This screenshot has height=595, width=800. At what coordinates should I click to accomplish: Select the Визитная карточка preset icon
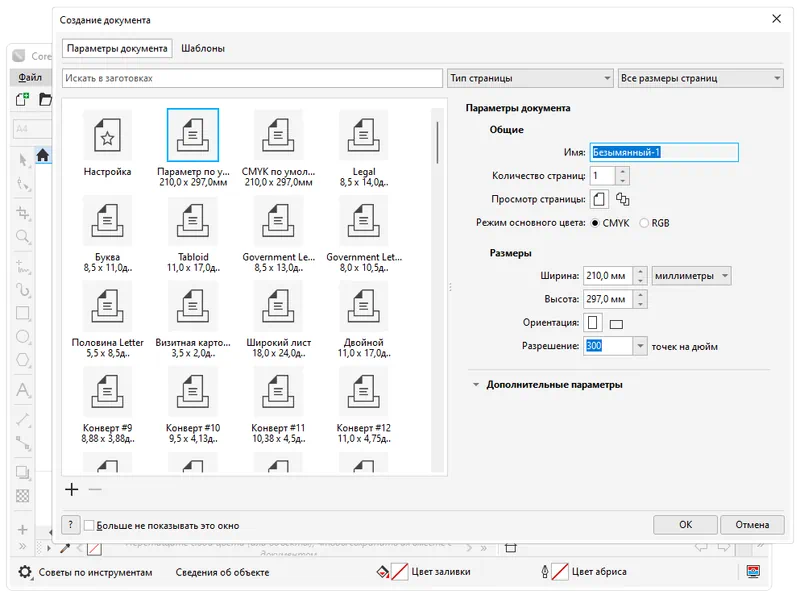(x=193, y=306)
